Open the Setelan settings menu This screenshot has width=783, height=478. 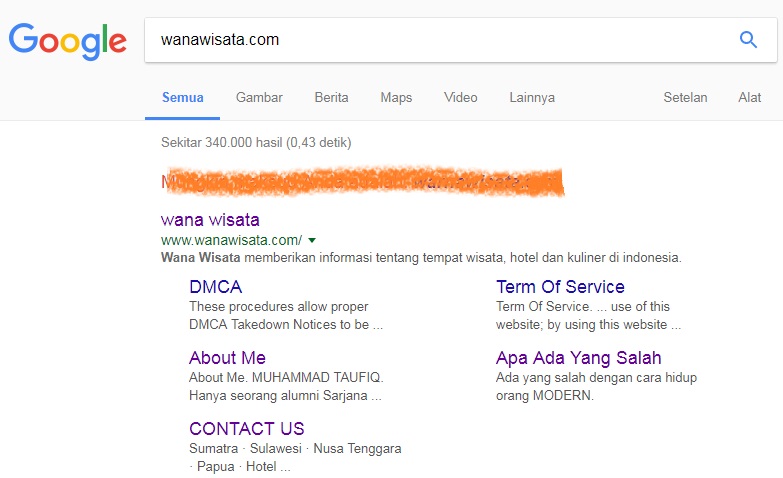(685, 97)
